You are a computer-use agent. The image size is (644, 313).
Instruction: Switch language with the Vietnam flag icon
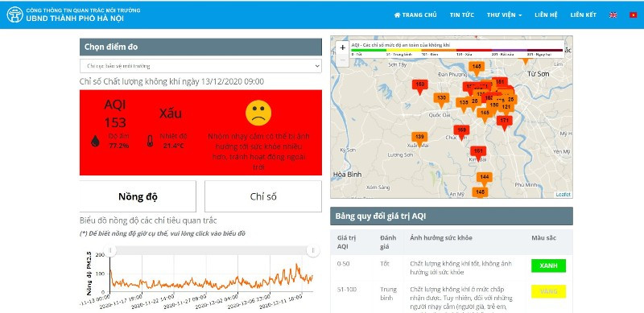pos(633,14)
